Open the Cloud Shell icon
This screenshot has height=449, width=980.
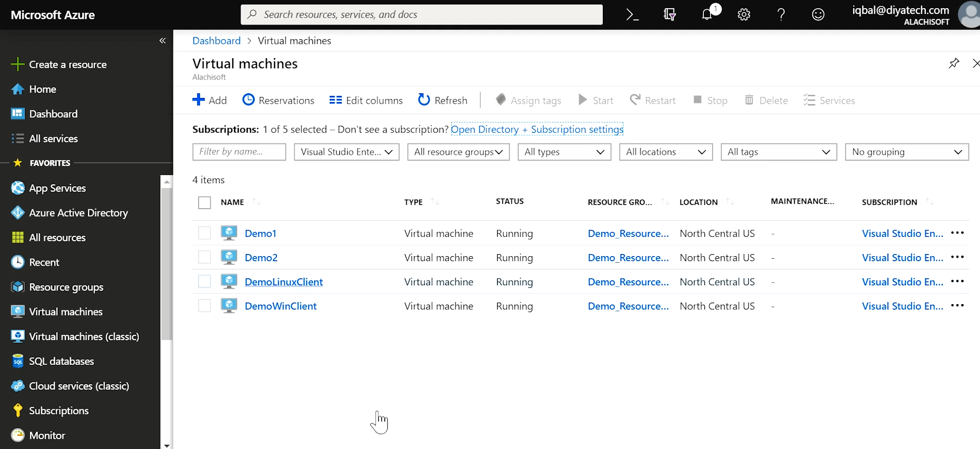632,15
